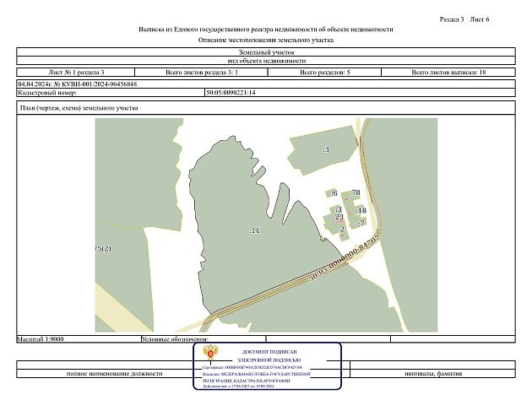Click the 'Всего разделов: 5' cell

pos(325,73)
